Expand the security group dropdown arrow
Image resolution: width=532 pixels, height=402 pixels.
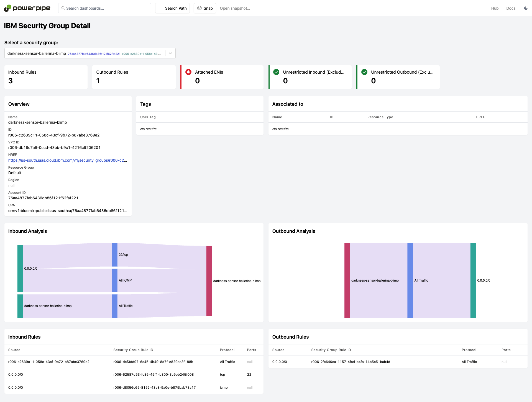coord(170,53)
